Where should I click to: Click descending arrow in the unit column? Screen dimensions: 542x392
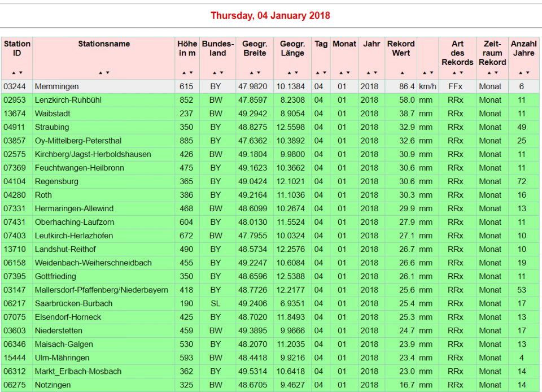point(431,73)
